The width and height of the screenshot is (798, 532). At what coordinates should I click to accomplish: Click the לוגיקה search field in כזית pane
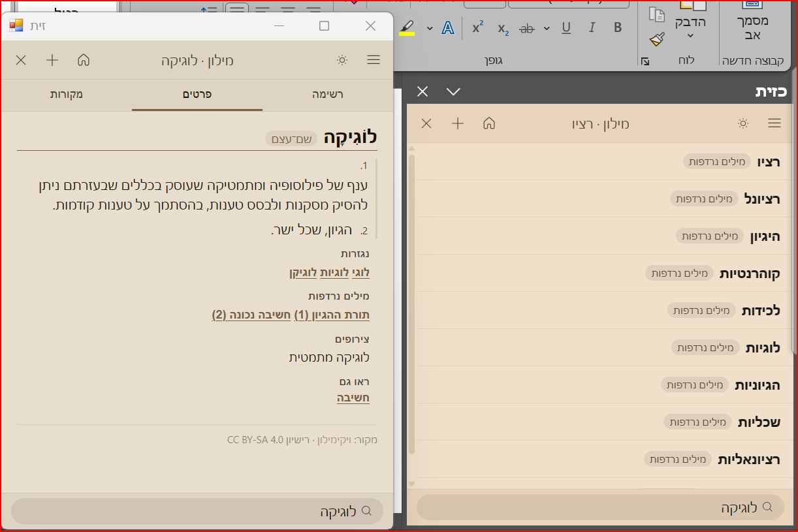pyautogui.click(x=599, y=507)
